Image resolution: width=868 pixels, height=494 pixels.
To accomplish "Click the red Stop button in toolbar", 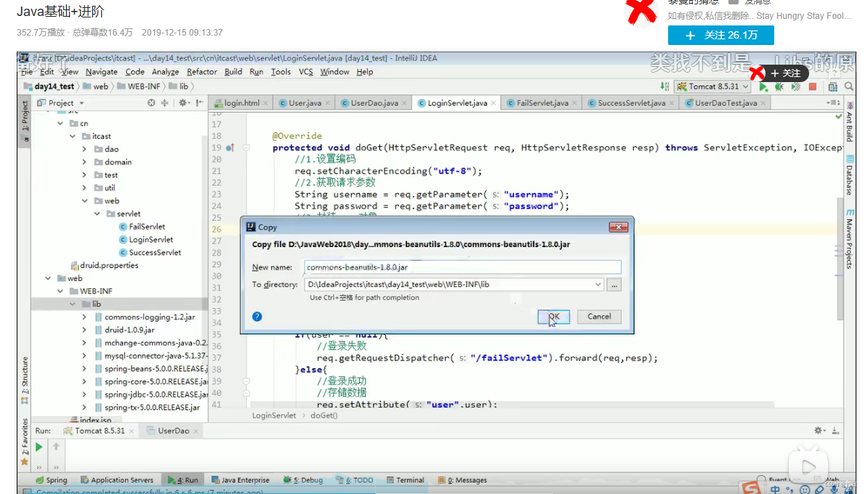I will tap(813, 86).
